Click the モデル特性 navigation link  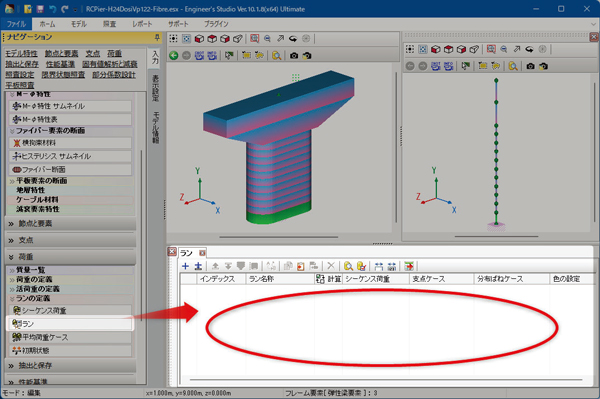pyautogui.click(x=21, y=54)
